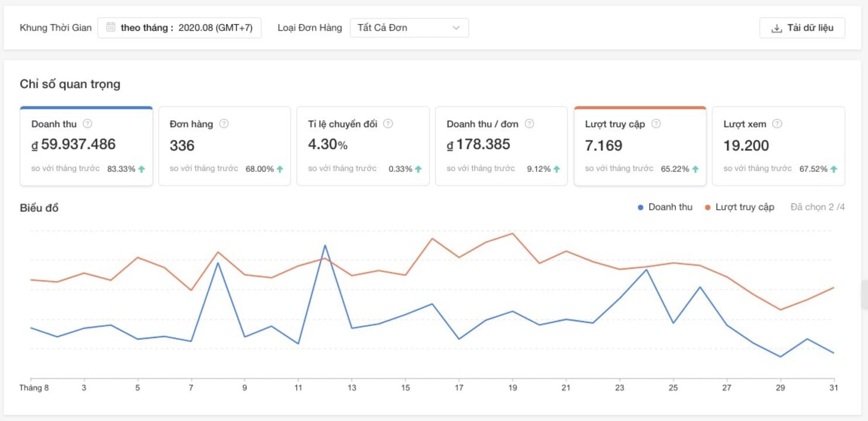868x421 pixels.
Task: Click the 67.52% change percentage
Action: (814, 169)
